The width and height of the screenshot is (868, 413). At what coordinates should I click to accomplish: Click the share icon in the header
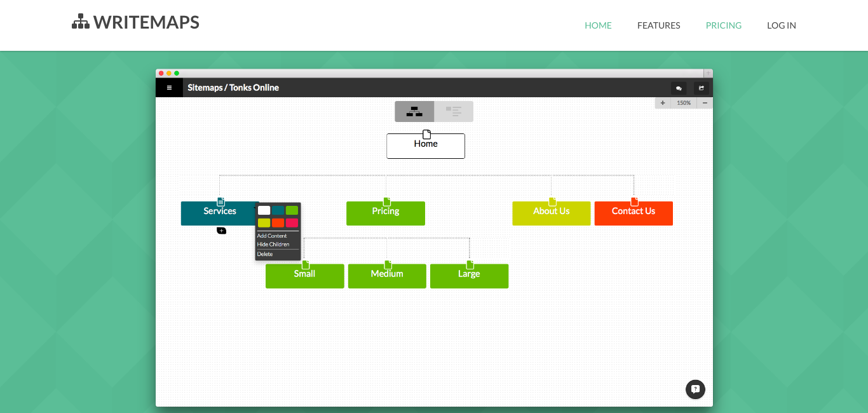[x=701, y=88]
